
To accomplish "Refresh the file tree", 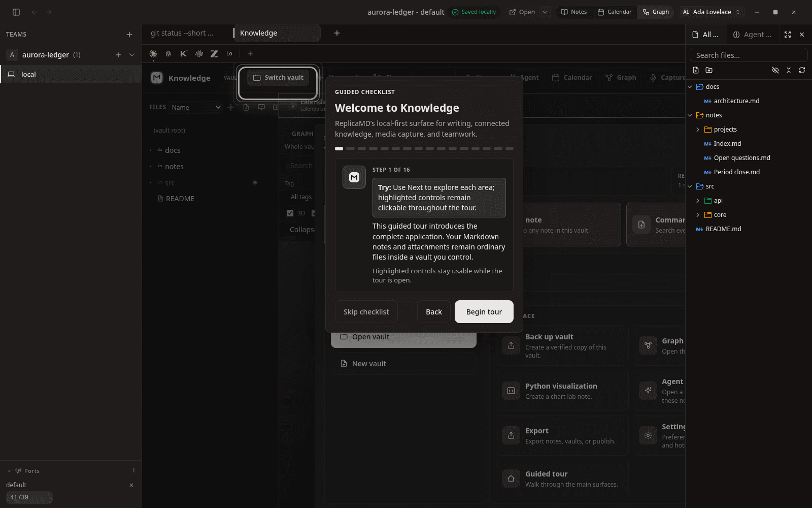I will point(802,70).
